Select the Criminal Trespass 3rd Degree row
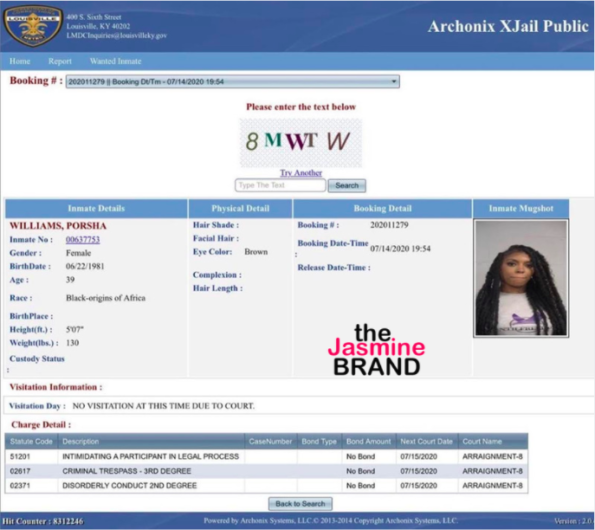The width and height of the screenshot is (595, 530). click(266, 471)
